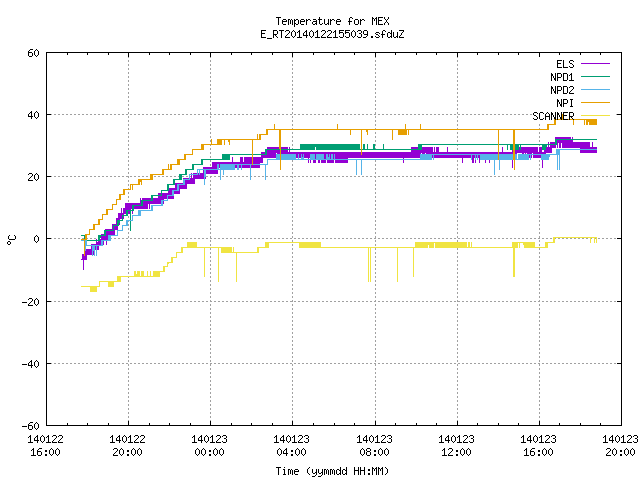Click the y-axis tick label 40
This screenshot has width=640, height=480.
33,115
